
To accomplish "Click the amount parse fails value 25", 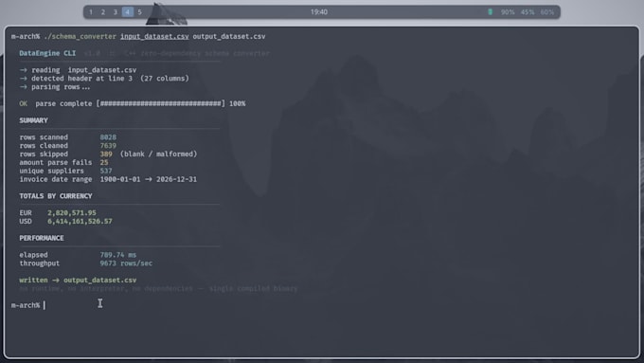I will [x=104, y=162].
